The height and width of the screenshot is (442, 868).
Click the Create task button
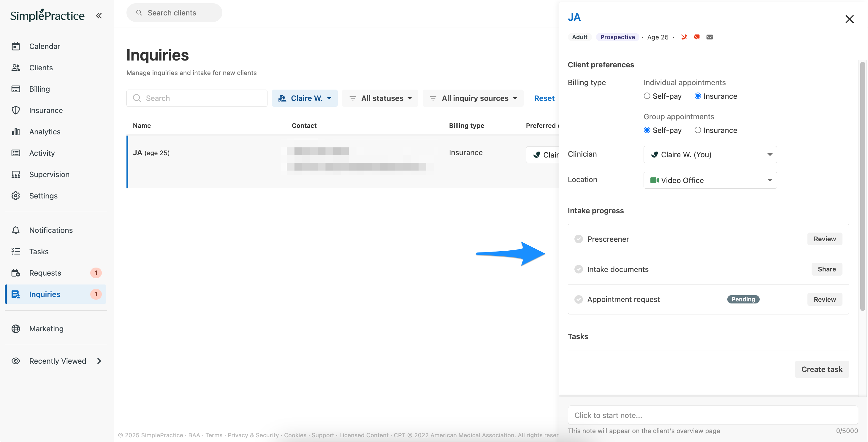tap(822, 369)
